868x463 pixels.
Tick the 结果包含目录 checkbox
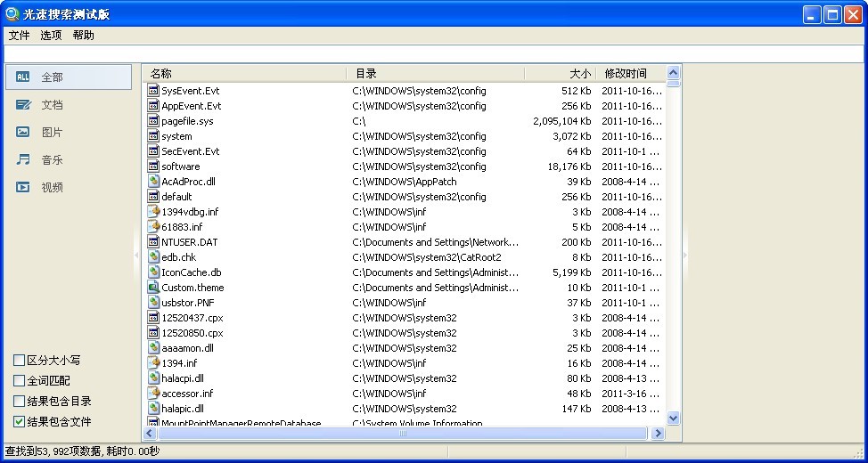19,402
